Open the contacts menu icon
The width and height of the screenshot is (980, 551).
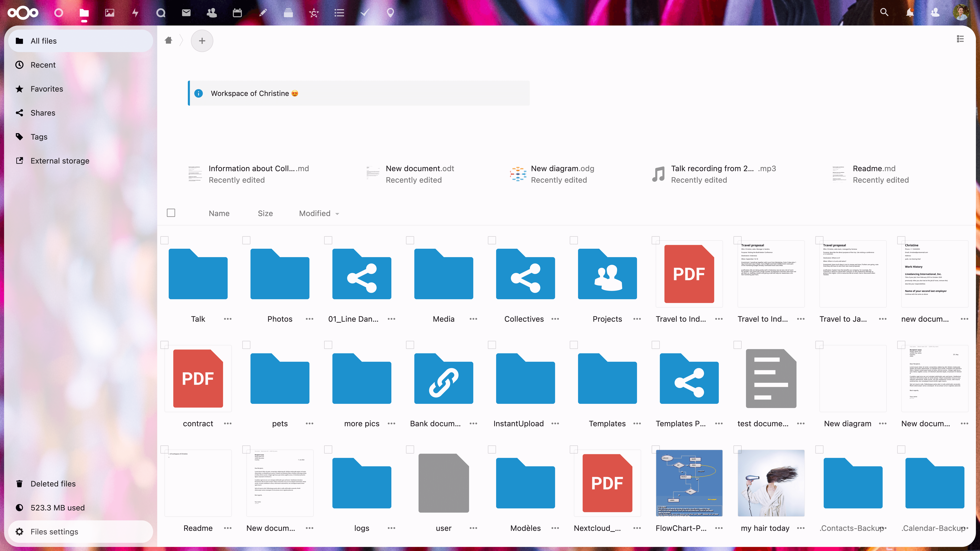pyautogui.click(x=935, y=12)
